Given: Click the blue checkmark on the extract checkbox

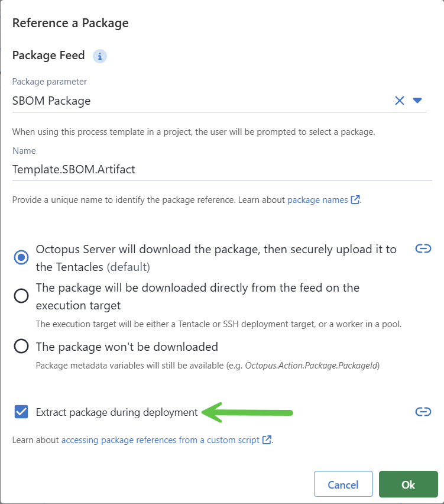Looking at the screenshot, I should (x=21, y=412).
